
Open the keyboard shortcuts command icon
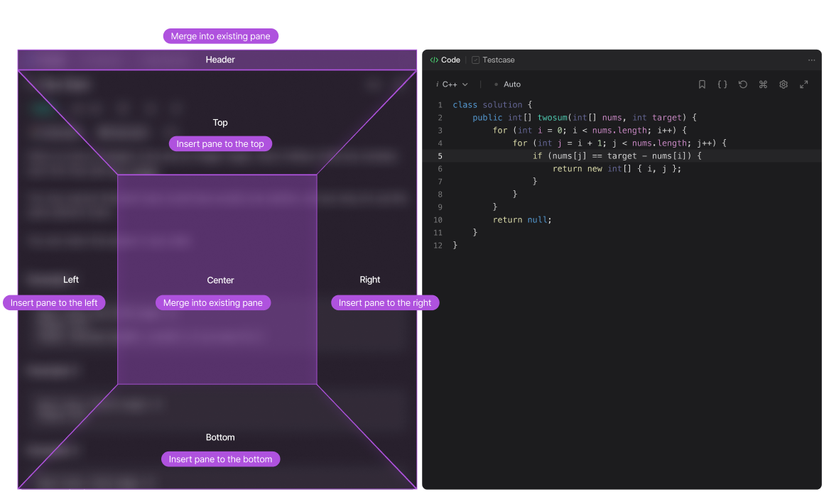click(x=763, y=84)
